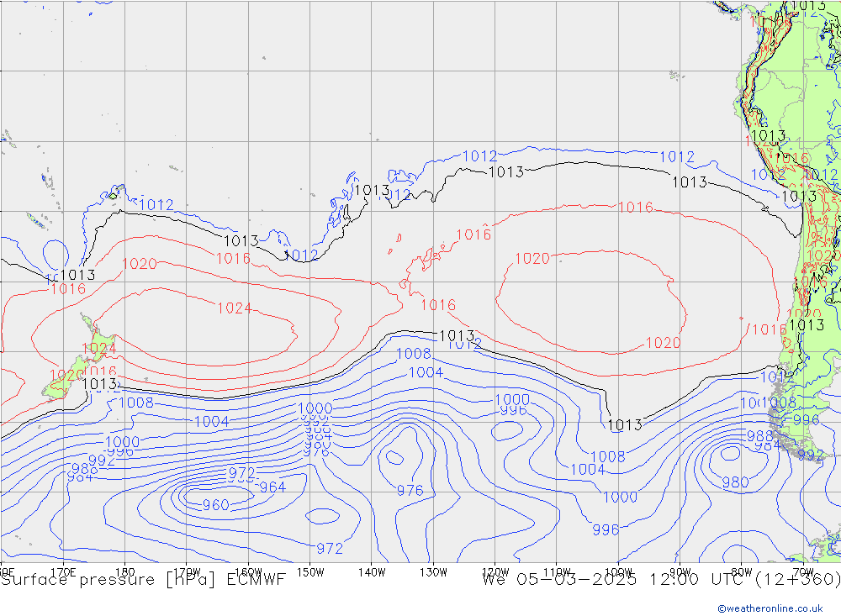Screen dimensions: 841x616
Task: Click the weatheronline.co.uk copyright link
Action: (770, 608)
